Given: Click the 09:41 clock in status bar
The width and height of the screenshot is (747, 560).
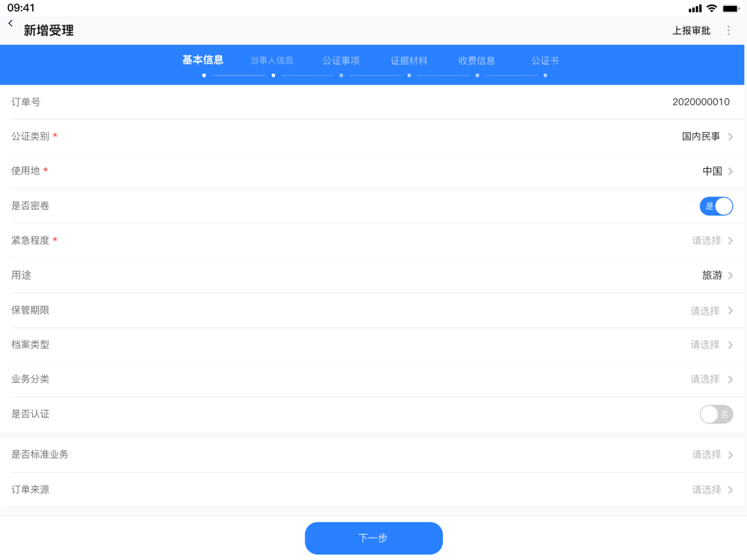Looking at the screenshot, I should tap(21, 7).
